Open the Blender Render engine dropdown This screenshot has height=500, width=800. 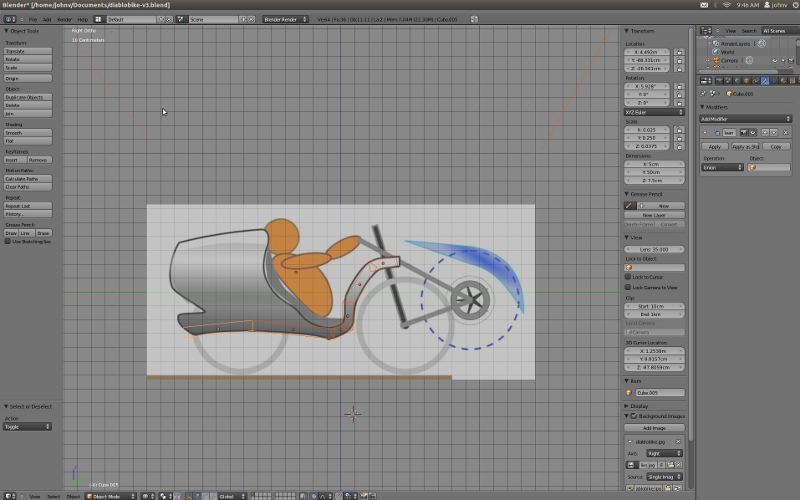287,19
